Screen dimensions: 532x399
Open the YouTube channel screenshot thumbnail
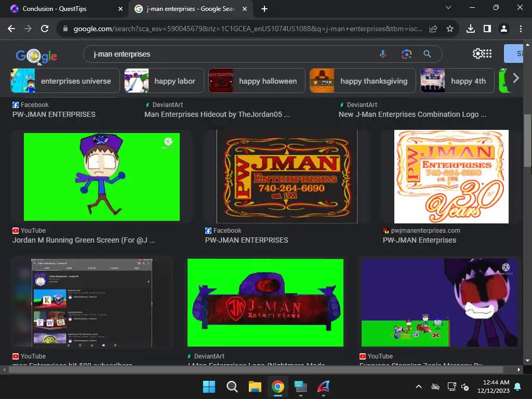tap(92, 303)
